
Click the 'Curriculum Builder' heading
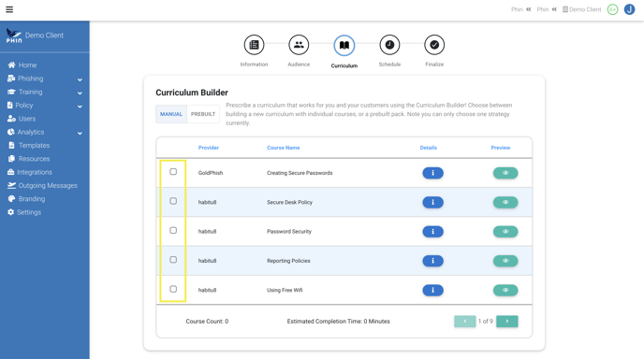[192, 93]
